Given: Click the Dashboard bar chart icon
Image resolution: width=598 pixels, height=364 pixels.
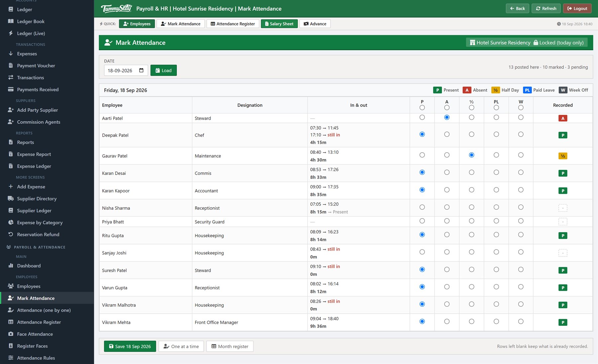Looking at the screenshot, I should tap(11, 265).
